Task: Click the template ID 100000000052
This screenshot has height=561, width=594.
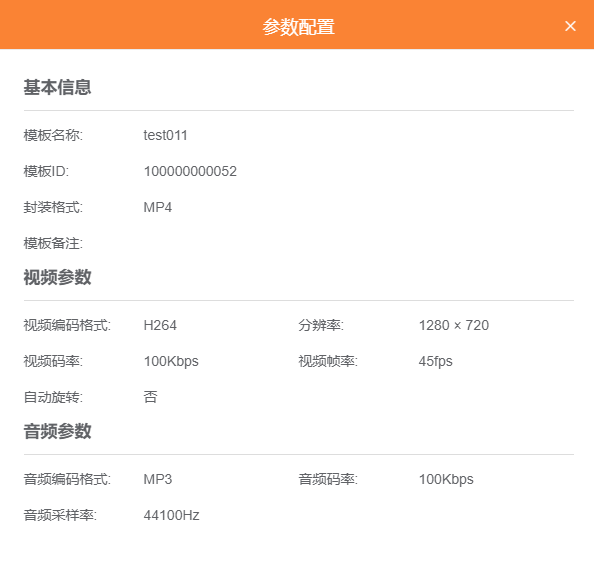Action: click(190, 171)
